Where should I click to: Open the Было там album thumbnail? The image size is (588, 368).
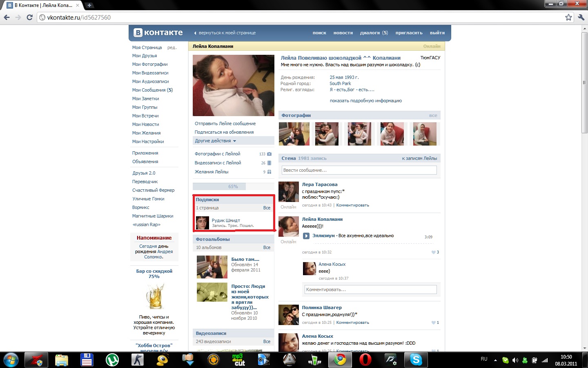[212, 267]
